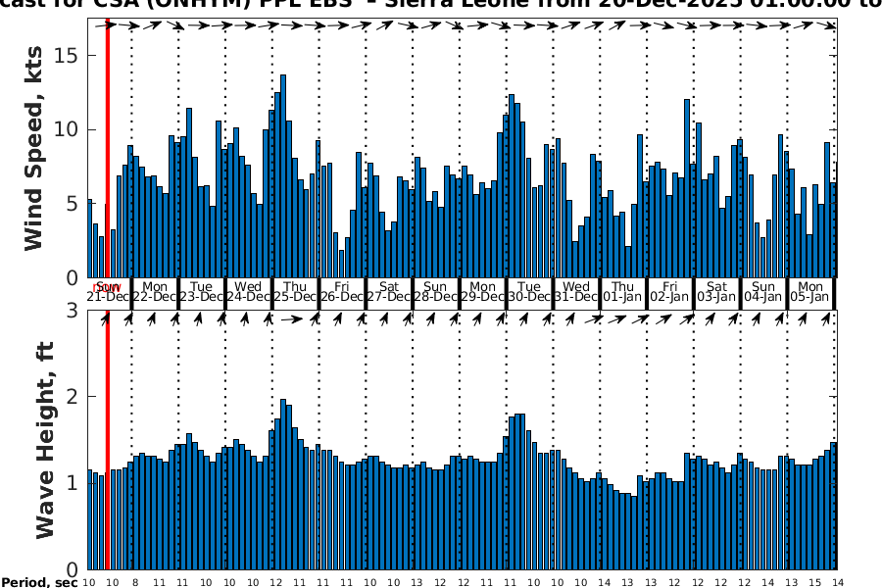Image resolution: width=882 pixels, height=588 pixels.
Task: Click the Mon 22-Dec date label
Action: 155,291
